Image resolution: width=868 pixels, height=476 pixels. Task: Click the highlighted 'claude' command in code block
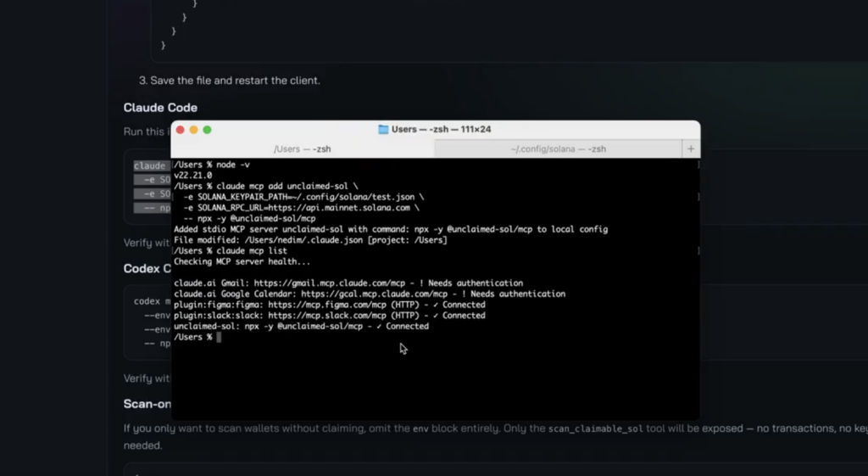(x=150, y=166)
